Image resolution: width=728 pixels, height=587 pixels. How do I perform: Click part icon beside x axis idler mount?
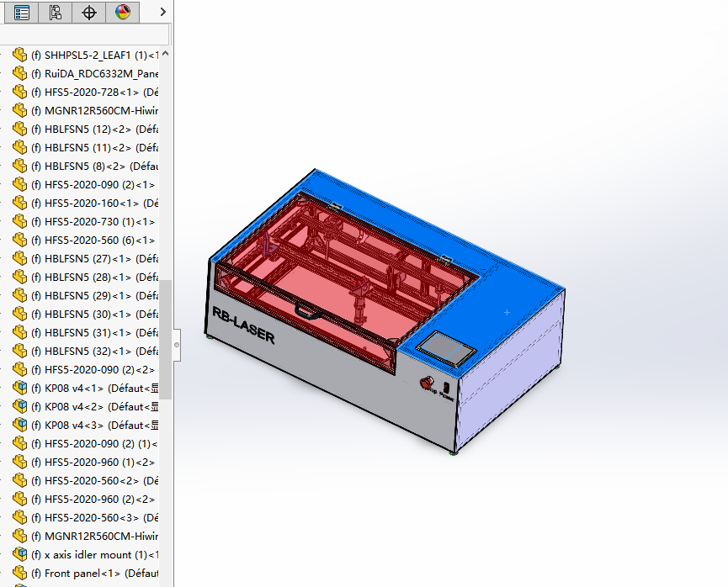(x=19, y=554)
